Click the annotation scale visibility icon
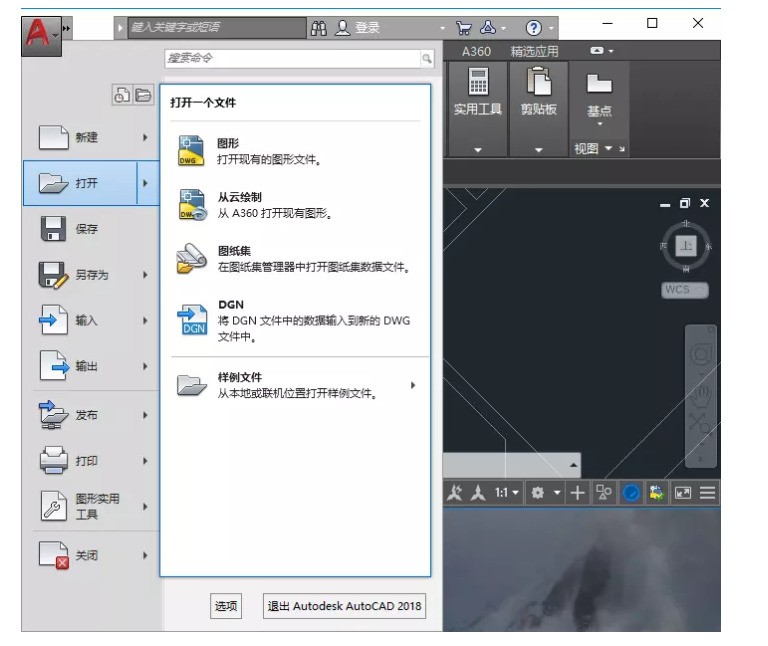This screenshot has width=768, height=646. 454,492
